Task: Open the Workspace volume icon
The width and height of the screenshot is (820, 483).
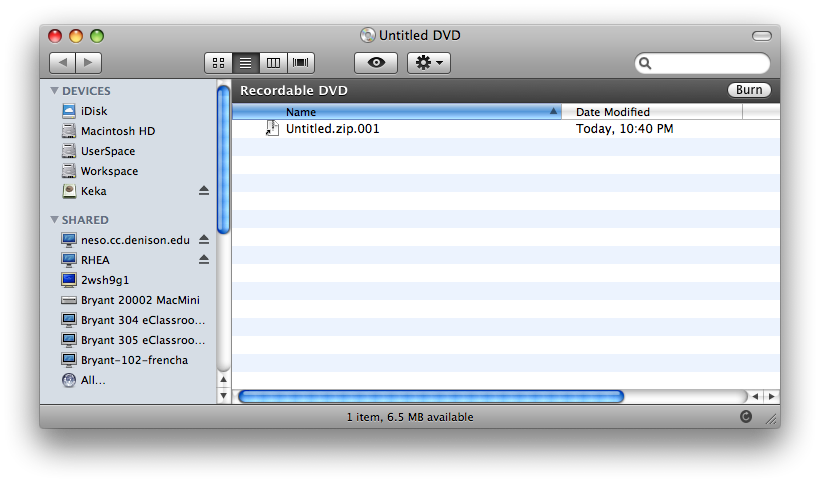Action: click(x=69, y=170)
